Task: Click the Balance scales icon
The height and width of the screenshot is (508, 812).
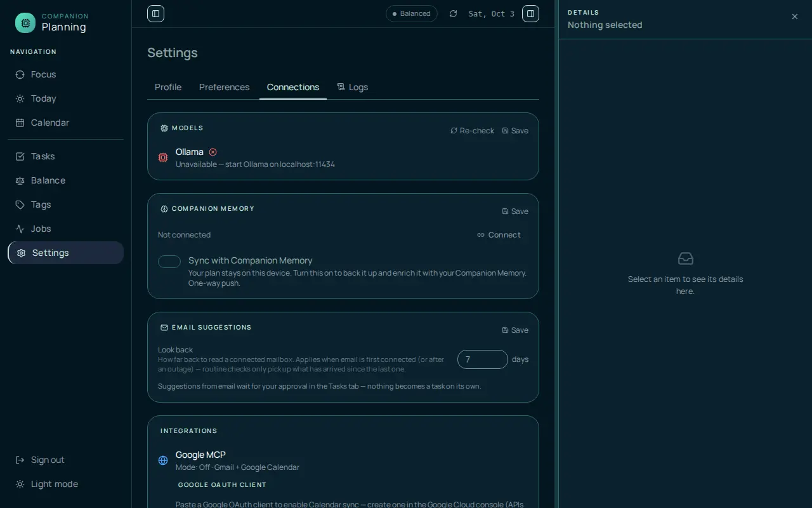Action: click(x=20, y=180)
